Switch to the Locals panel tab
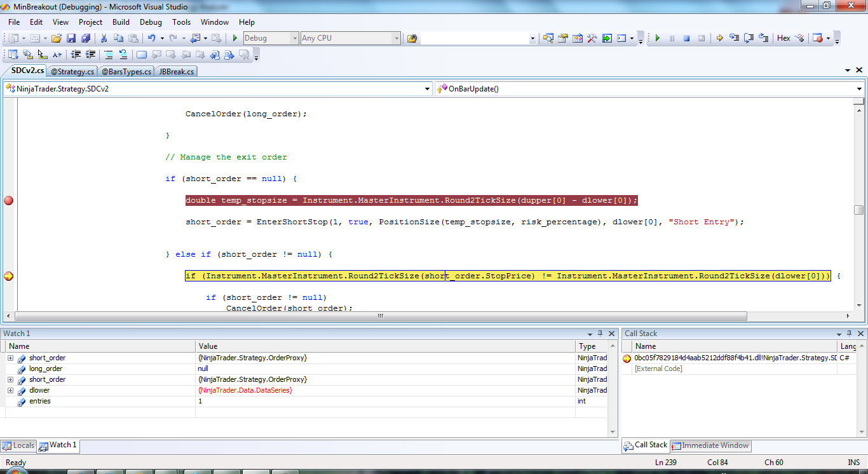The image size is (868, 474). 18,445
